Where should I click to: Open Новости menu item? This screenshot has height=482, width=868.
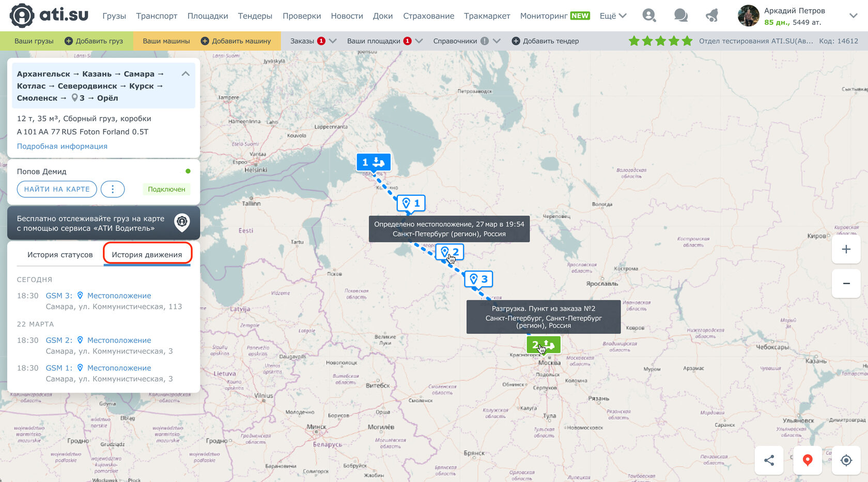click(x=347, y=16)
